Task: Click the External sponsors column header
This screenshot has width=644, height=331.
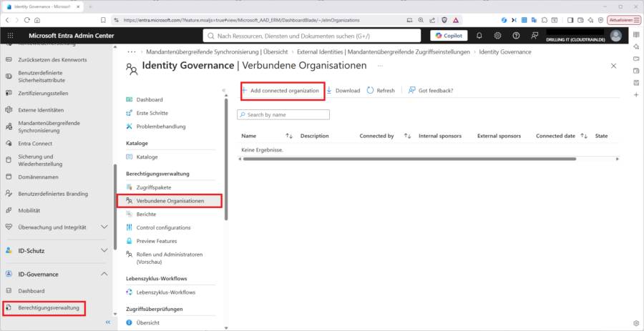Action: (499, 136)
